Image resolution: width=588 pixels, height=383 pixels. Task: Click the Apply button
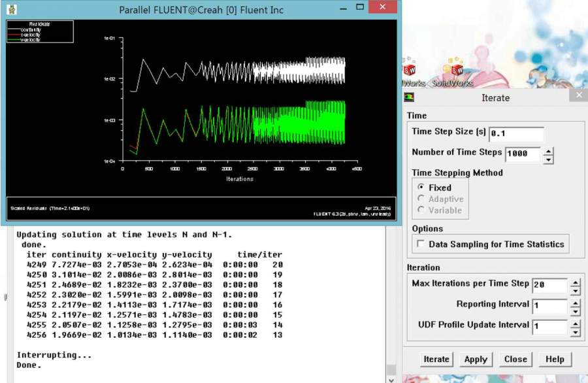476,359
